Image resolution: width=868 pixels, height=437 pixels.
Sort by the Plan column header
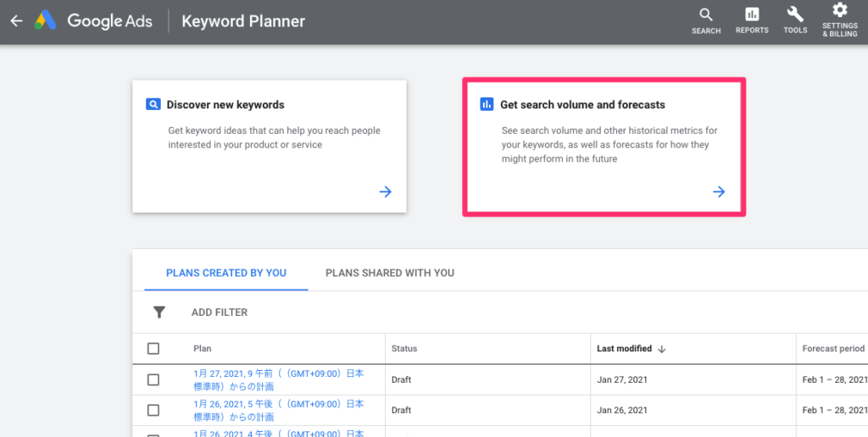click(202, 348)
